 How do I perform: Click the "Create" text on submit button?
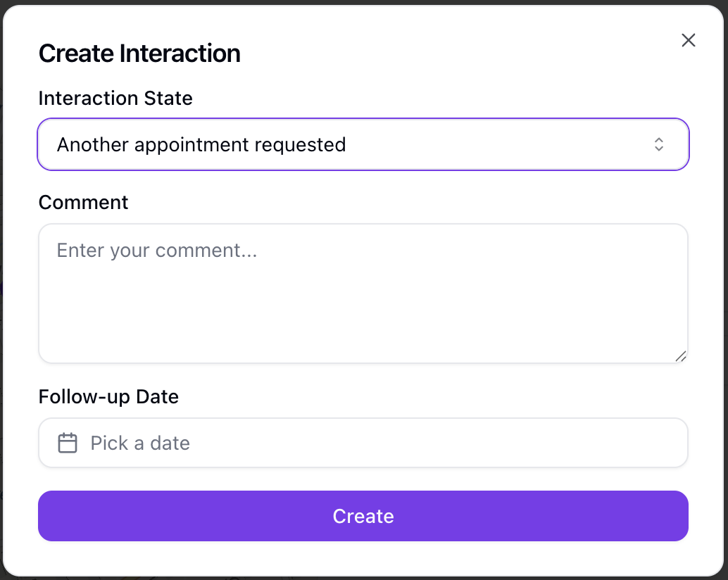pyautogui.click(x=363, y=517)
